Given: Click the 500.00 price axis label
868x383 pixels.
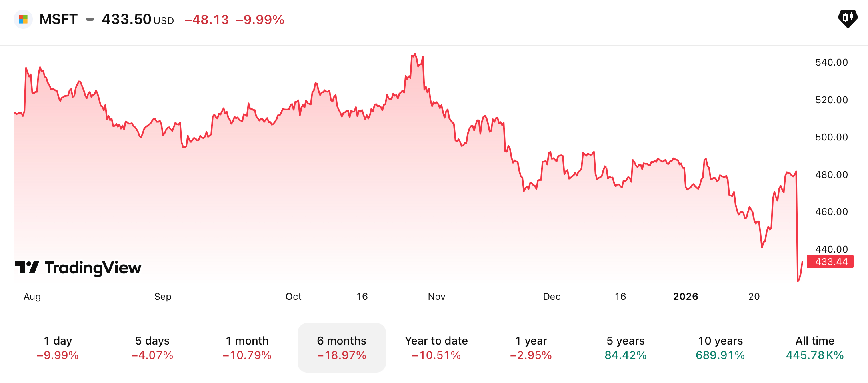Looking at the screenshot, I should 831,137.
